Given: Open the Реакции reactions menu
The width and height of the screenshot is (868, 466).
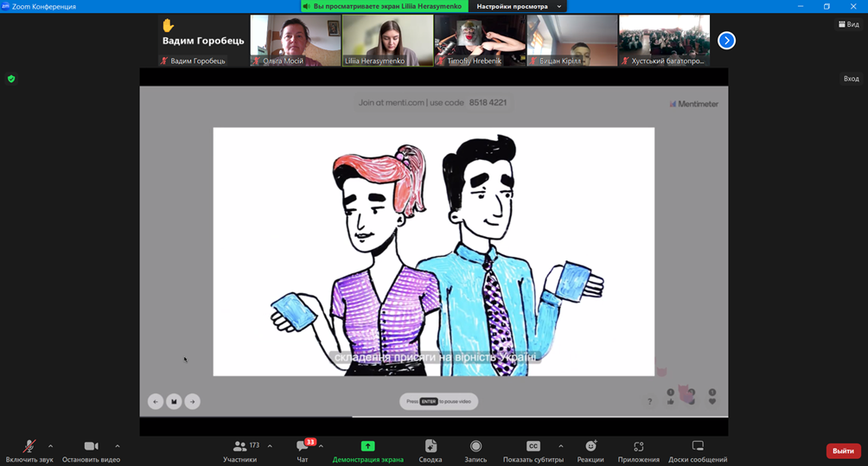Looking at the screenshot, I should [x=590, y=450].
